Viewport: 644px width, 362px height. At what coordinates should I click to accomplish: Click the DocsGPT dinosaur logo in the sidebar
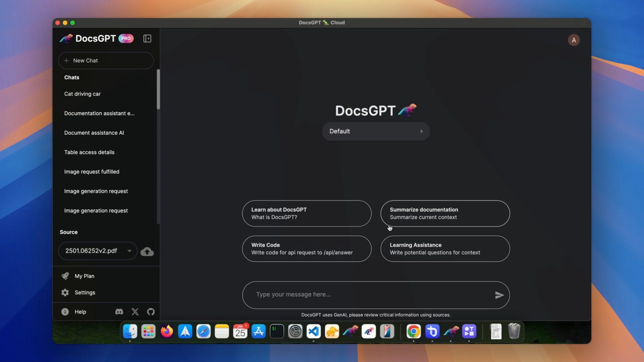(x=66, y=39)
